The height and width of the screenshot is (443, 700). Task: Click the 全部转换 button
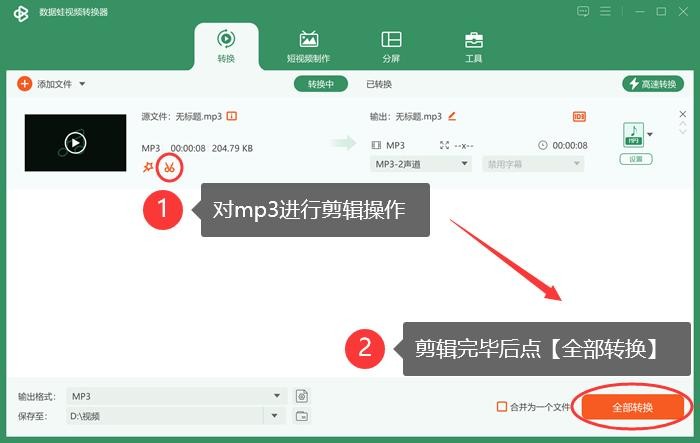632,407
